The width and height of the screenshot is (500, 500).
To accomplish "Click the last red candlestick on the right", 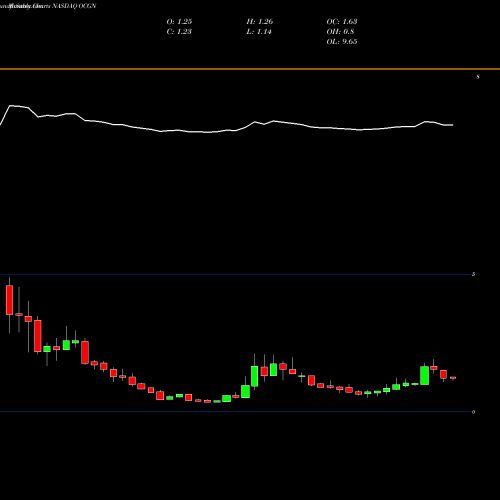I will [453, 378].
